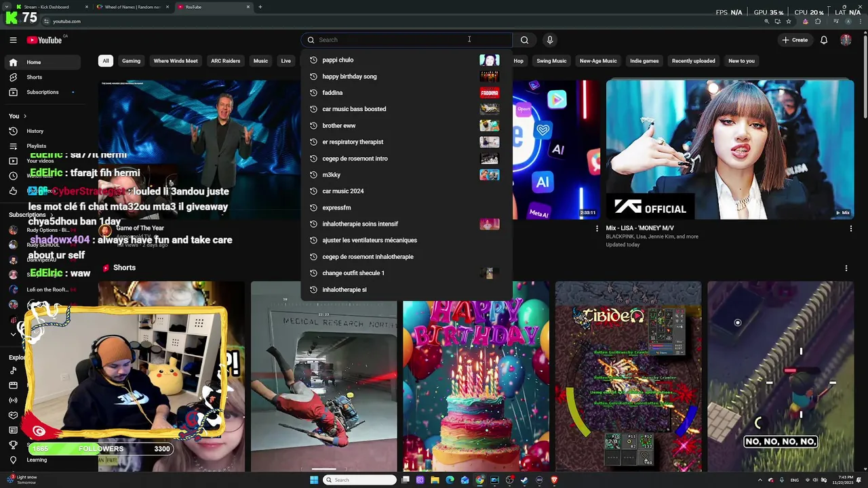Choose 'happy birthday song' suggestion

tap(407, 77)
